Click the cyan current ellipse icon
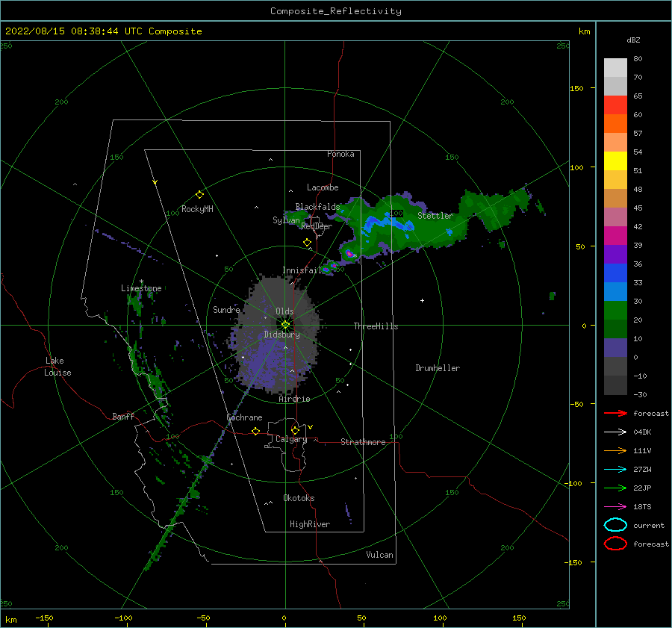Viewport: 672px width, 628px height. click(x=615, y=525)
